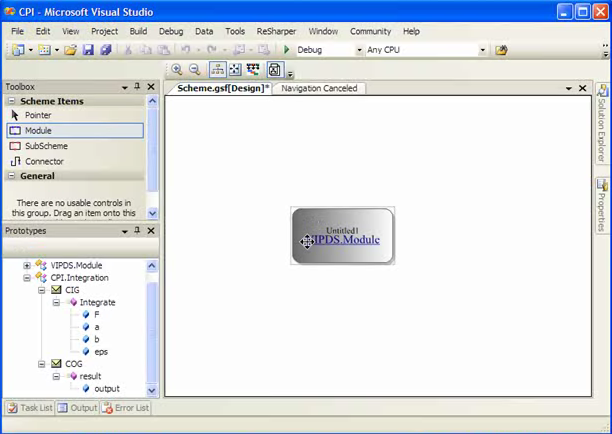Select the parameter F in the tree

tap(96, 315)
